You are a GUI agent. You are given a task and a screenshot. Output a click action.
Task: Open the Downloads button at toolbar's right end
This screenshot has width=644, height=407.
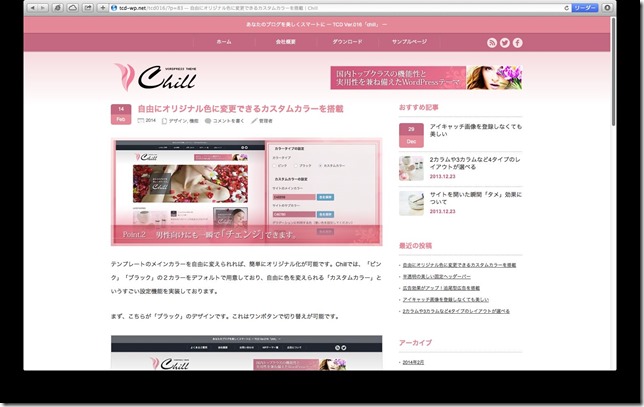[x=608, y=8]
